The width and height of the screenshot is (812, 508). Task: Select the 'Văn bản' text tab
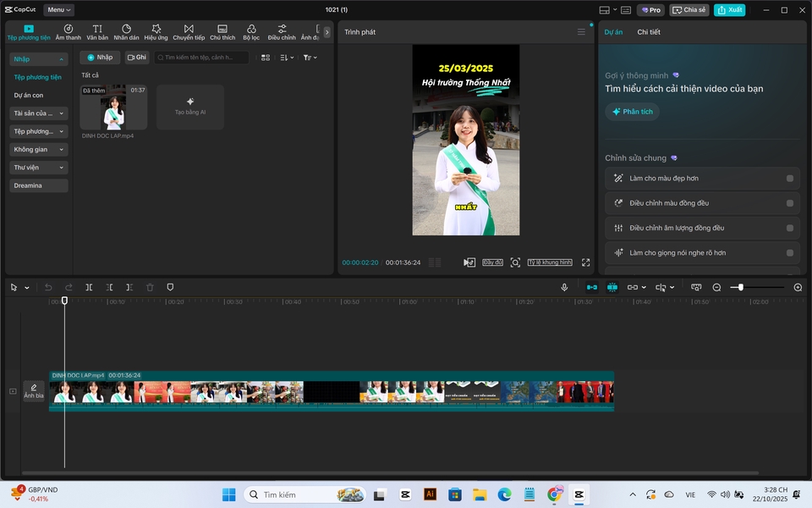click(97, 32)
